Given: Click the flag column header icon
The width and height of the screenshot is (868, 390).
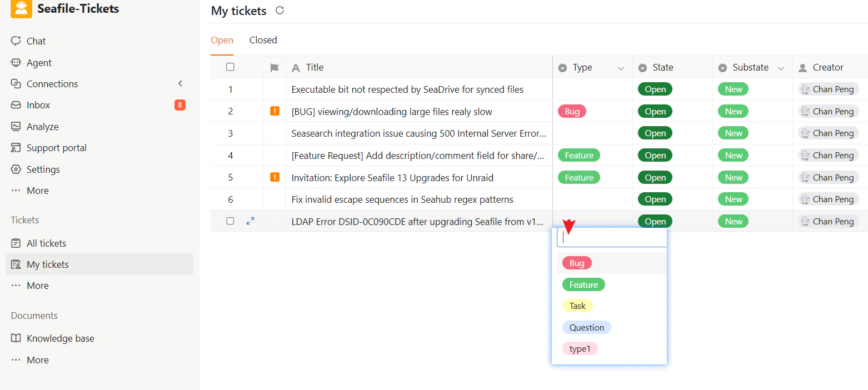Looking at the screenshot, I should (275, 68).
